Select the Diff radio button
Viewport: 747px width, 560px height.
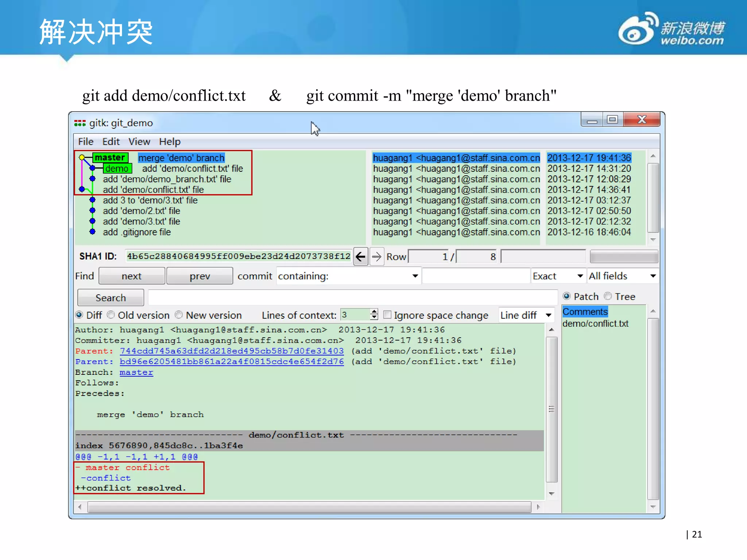pyautogui.click(x=79, y=315)
